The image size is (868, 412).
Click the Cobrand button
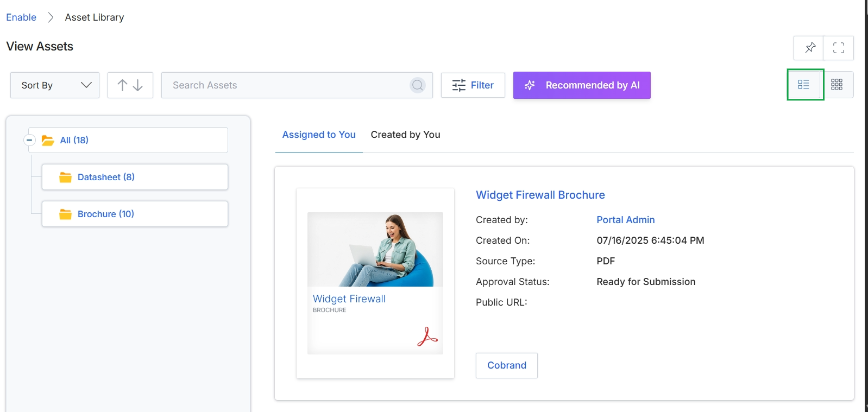(x=507, y=365)
